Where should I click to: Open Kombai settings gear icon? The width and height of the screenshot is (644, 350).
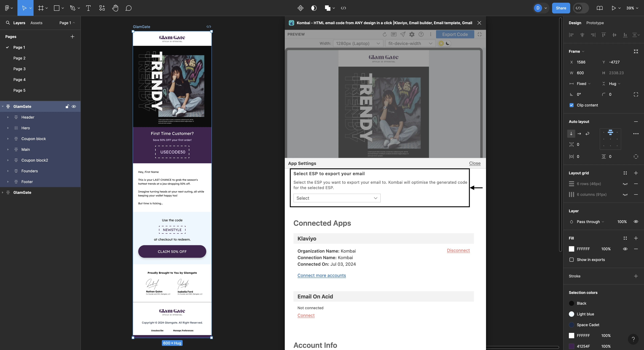click(x=412, y=34)
